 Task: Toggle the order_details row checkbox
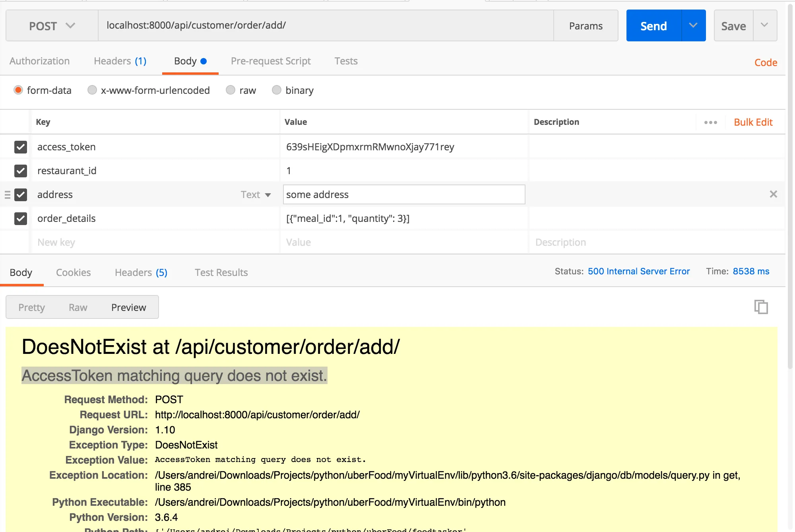pos(21,219)
